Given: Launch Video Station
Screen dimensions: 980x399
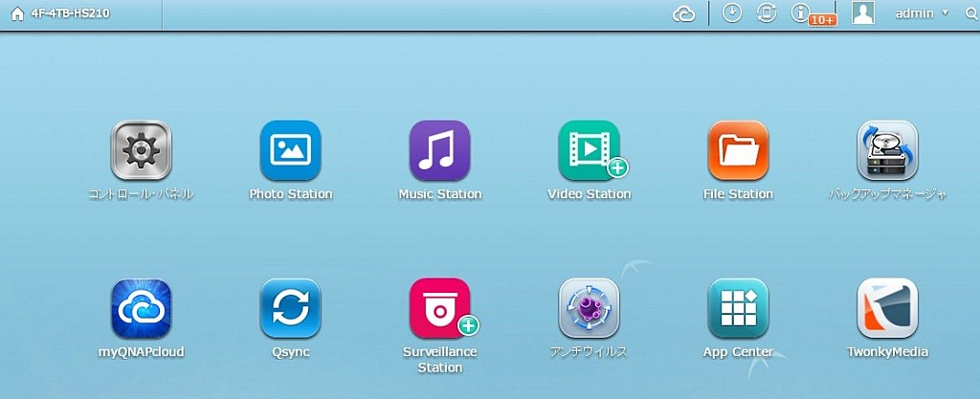Looking at the screenshot, I should click(590, 150).
